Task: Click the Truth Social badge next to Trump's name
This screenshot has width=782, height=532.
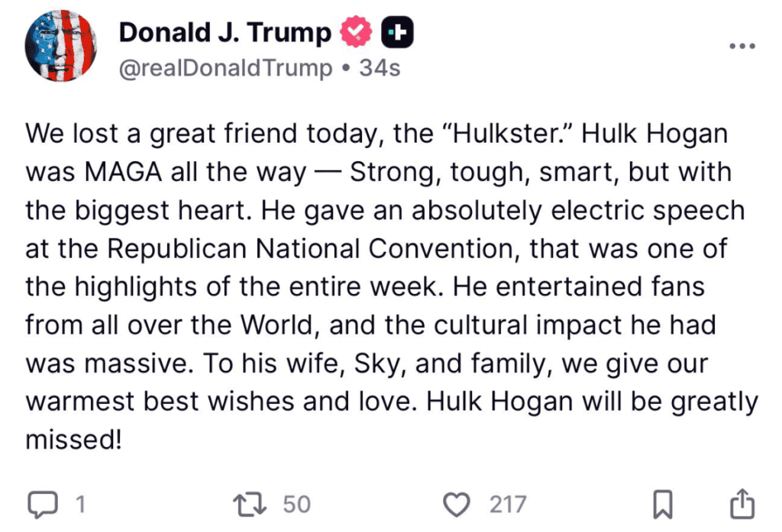Action: (397, 31)
